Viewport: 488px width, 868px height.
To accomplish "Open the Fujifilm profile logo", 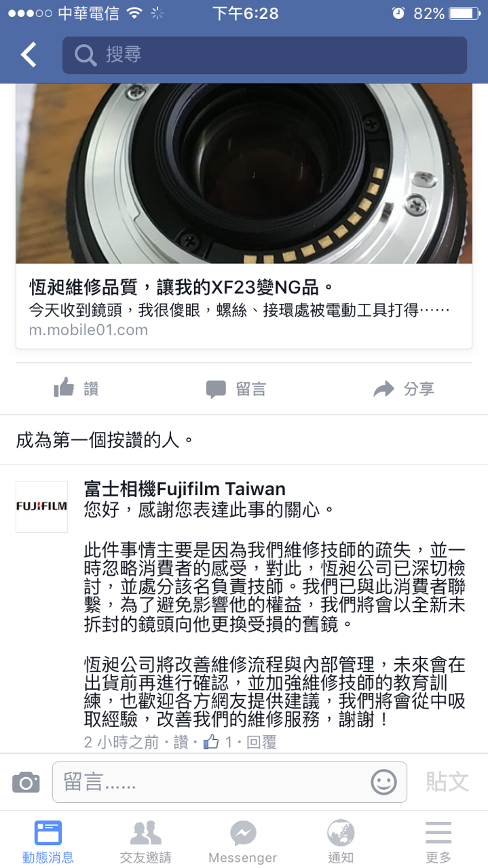I will pyautogui.click(x=41, y=507).
